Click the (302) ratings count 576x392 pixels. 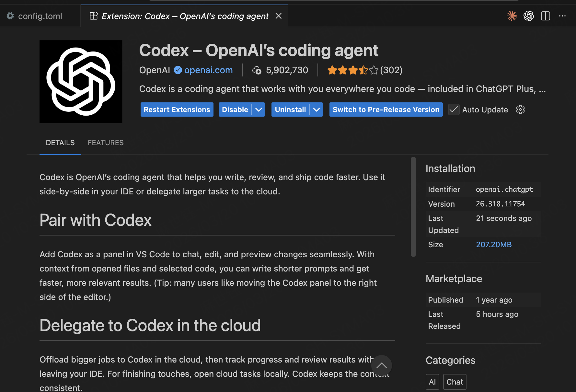tap(391, 70)
